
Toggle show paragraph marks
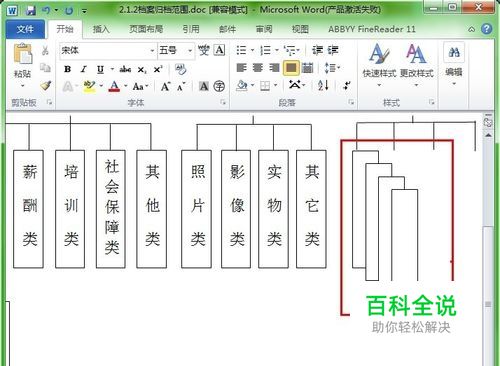tap(347, 86)
